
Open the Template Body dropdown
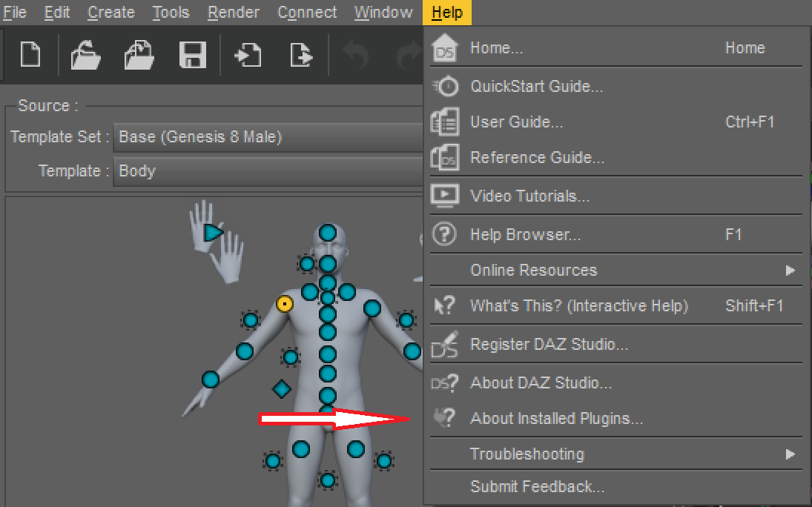coord(268,171)
